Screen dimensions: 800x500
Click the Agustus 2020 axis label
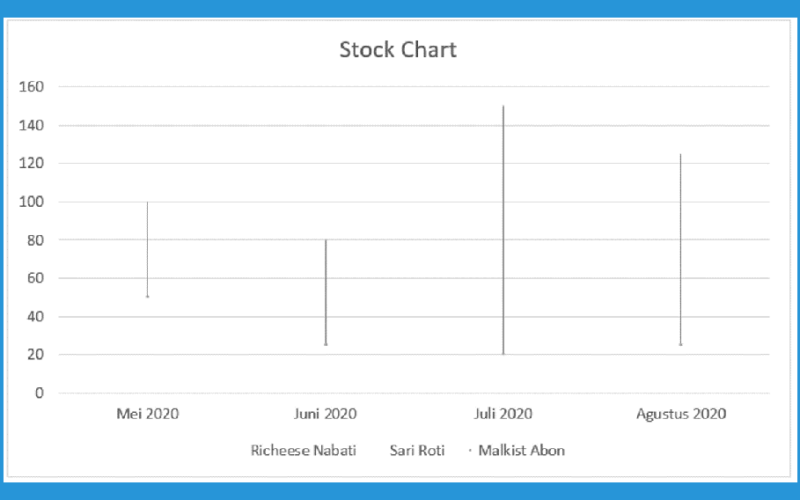[681, 414]
